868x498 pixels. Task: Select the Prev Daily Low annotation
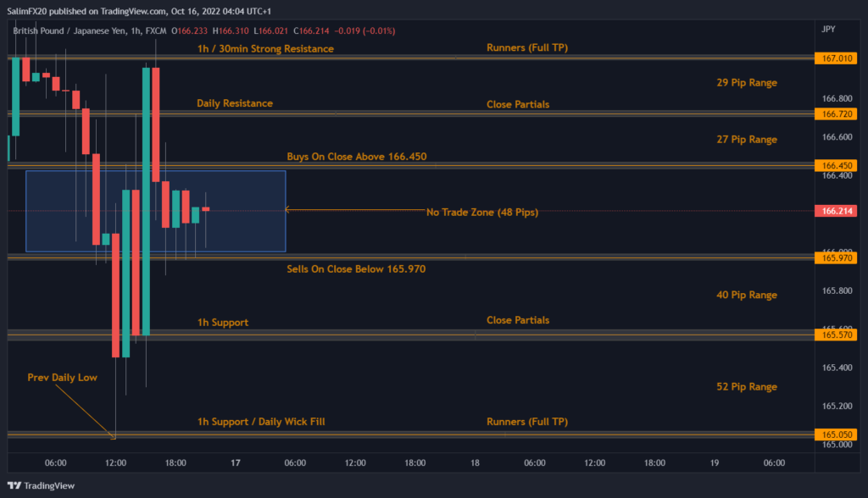[62, 376]
